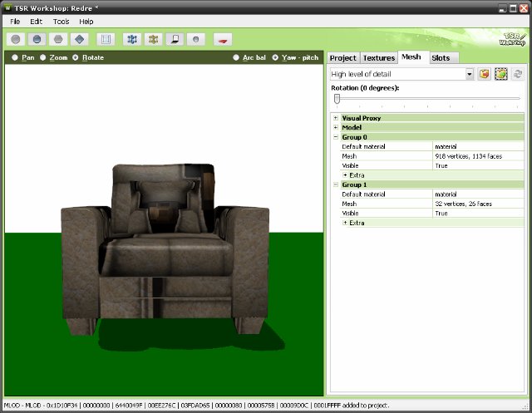Collapse the Group 1 section
Image resolution: width=532 pixels, height=413 pixels.
(x=336, y=184)
